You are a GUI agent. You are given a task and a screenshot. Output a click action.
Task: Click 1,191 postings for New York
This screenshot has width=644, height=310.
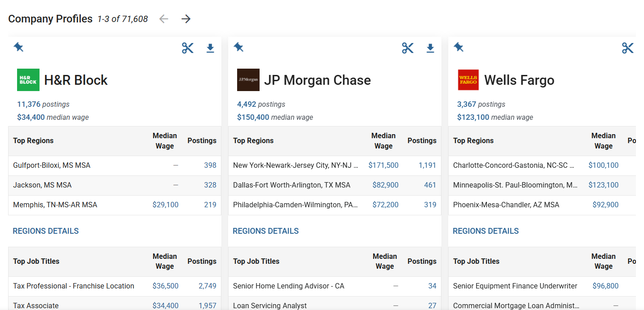428,166
